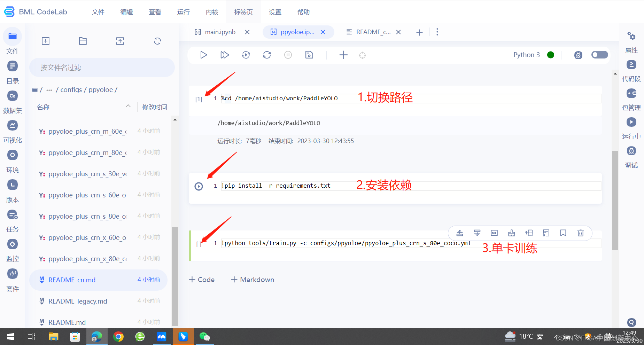644x345 pixels.
Task: Create a new launcher with the plus-box icon
Action: click(46, 41)
